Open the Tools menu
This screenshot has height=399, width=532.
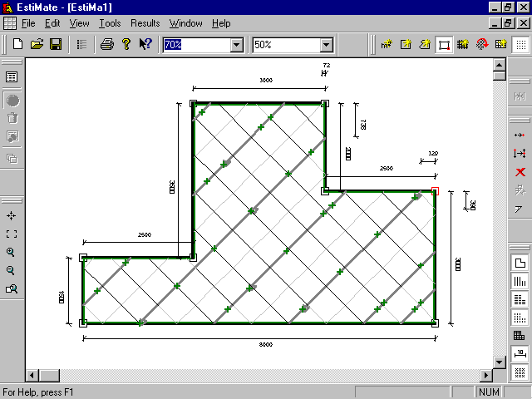(x=110, y=23)
